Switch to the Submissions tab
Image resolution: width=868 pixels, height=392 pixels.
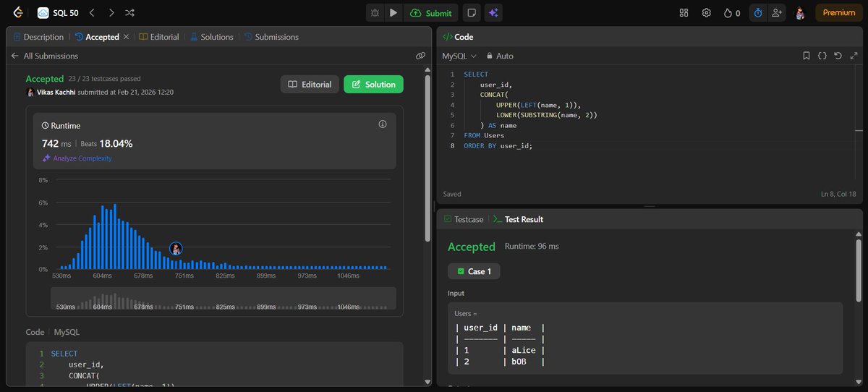coord(271,37)
